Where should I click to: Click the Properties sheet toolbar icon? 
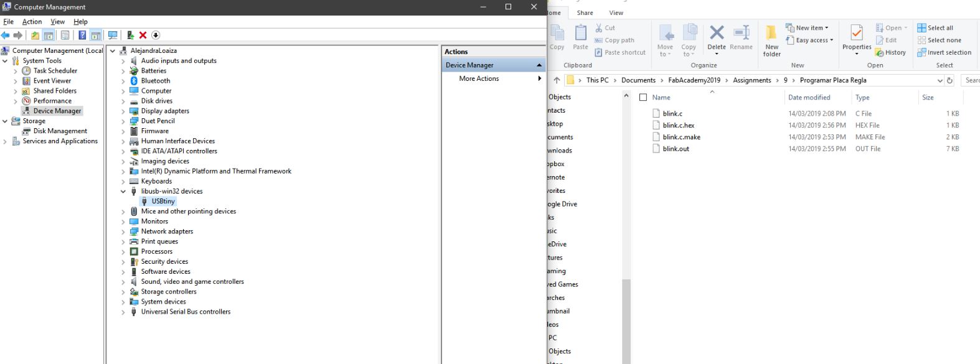(65, 35)
